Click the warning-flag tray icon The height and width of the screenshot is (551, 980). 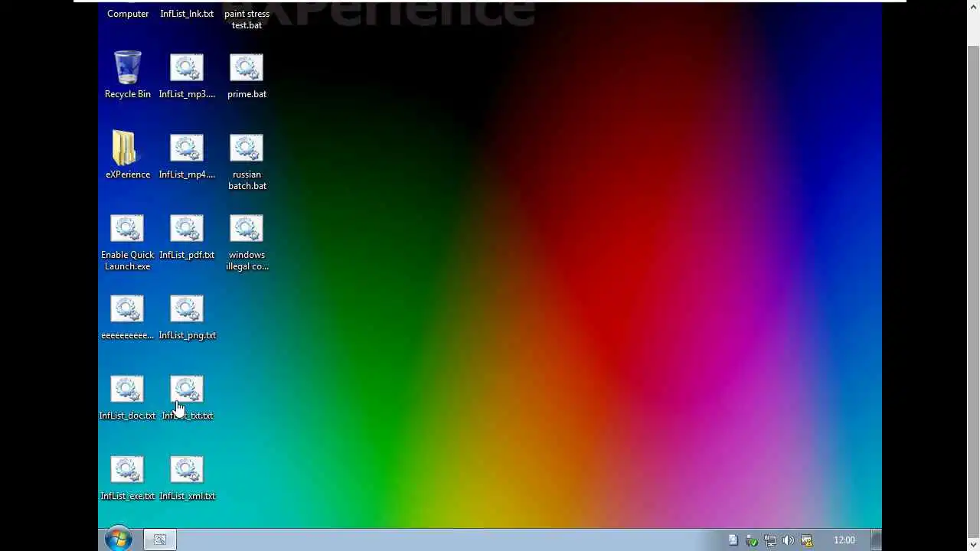coord(806,540)
